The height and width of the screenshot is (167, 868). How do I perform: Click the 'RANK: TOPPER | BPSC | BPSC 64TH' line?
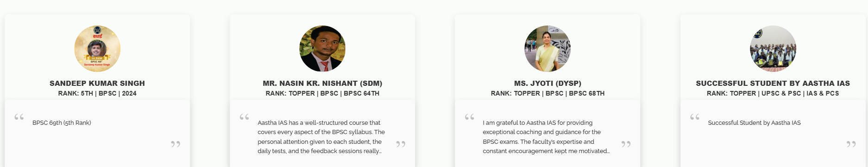click(x=322, y=93)
